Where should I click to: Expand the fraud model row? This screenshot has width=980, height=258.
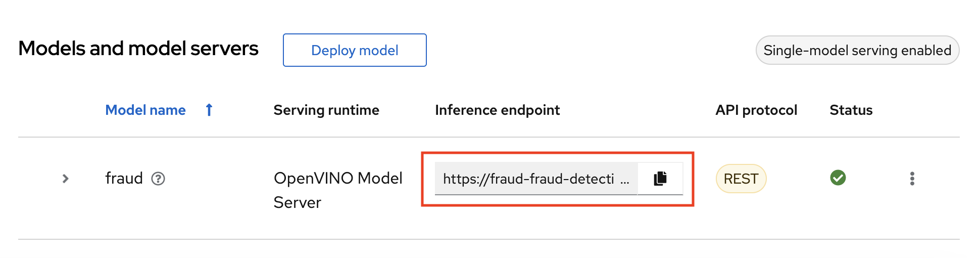(65, 179)
